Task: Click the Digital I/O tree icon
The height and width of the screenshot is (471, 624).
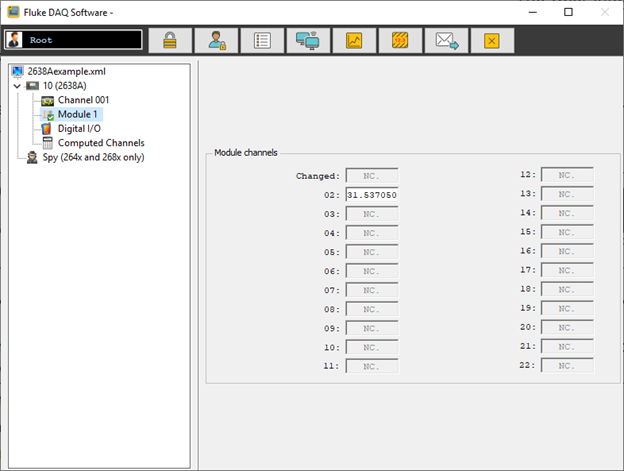Action: (47, 128)
